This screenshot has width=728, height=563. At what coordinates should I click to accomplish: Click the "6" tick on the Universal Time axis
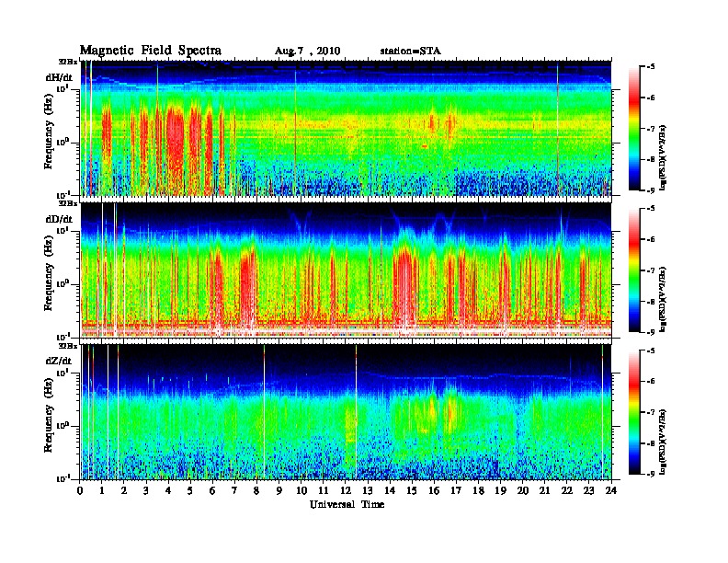click(213, 491)
